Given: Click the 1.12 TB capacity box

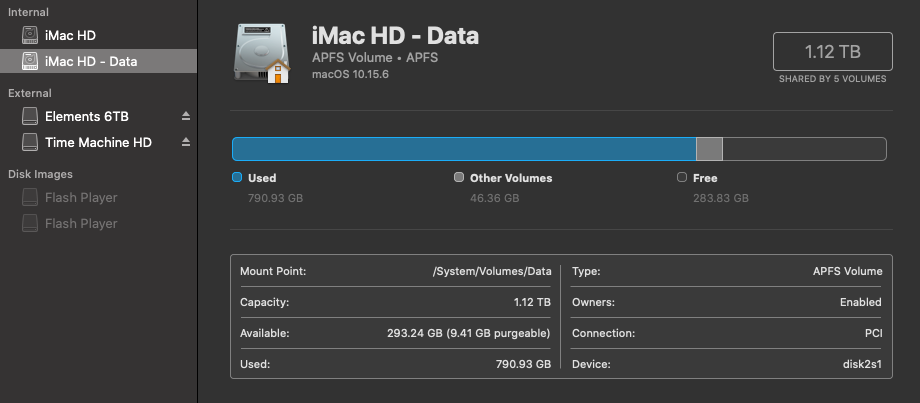Looking at the screenshot, I should [x=833, y=52].
